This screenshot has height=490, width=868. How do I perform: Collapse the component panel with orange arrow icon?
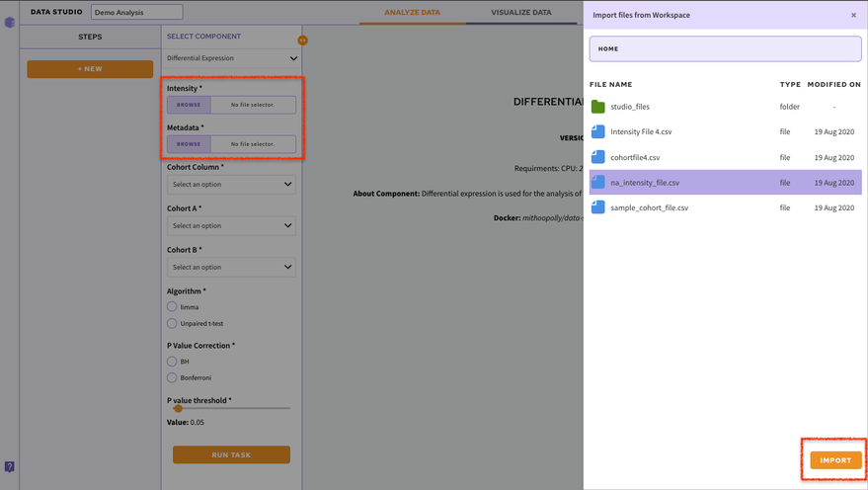point(302,41)
